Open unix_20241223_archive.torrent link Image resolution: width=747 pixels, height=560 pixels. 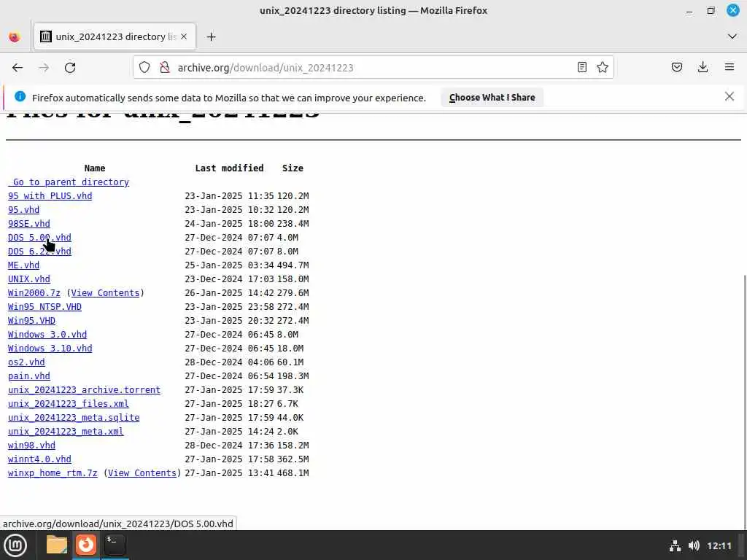tap(85, 389)
